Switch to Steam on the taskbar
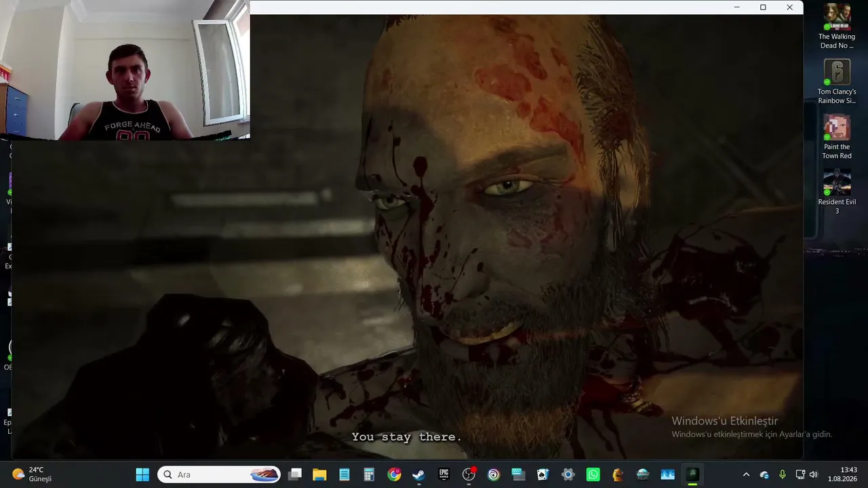Screen dimensions: 868x488 (x=419, y=474)
